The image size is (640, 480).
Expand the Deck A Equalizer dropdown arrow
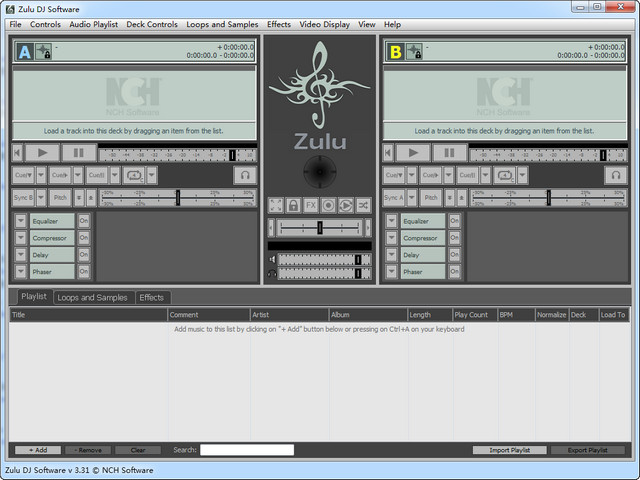20,221
